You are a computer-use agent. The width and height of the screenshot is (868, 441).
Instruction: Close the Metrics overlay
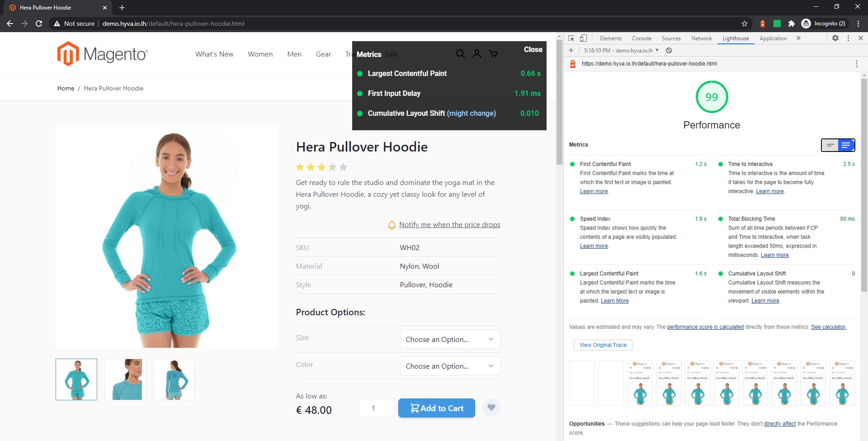(x=533, y=49)
